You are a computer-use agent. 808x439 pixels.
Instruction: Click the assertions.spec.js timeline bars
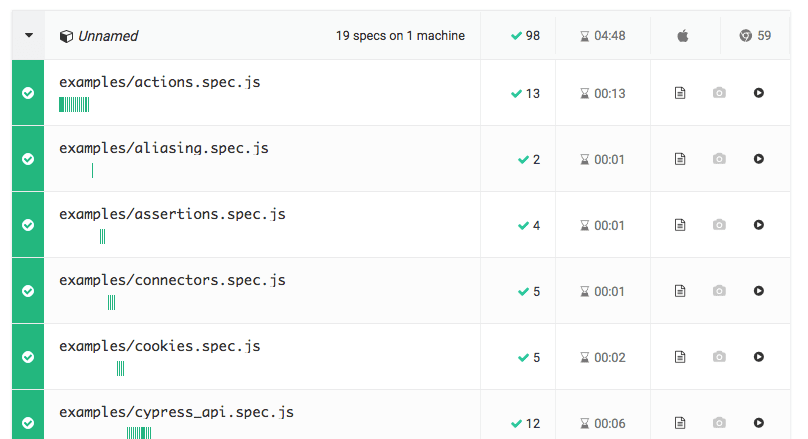click(x=103, y=237)
